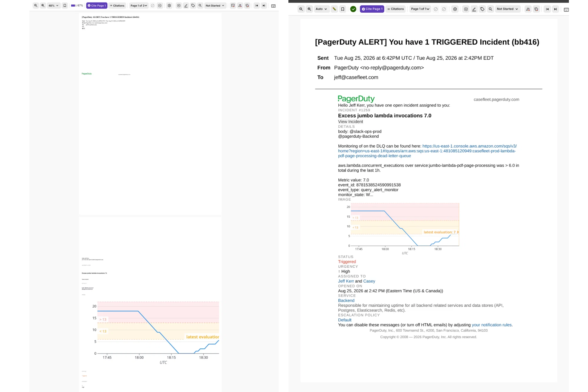Image resolution: width=588 pixels, height=392 pixels.
Task: Click the green PagerDuty logo in right email
Action: click(356, 99)
